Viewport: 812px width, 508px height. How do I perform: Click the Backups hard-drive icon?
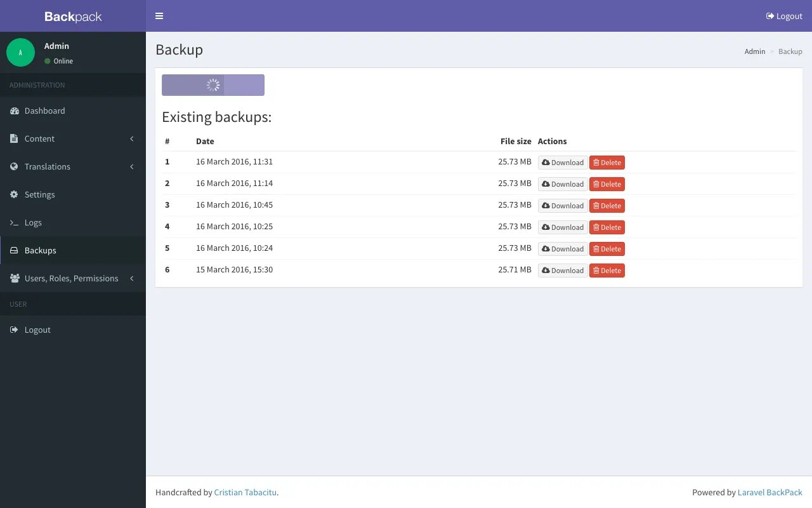tap(14, 250)
